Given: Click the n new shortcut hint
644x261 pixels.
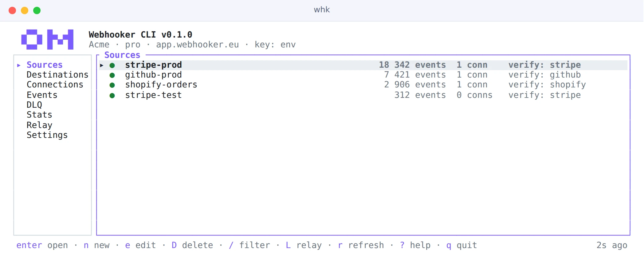Looking at the screenshot, I should coord(96,245).
